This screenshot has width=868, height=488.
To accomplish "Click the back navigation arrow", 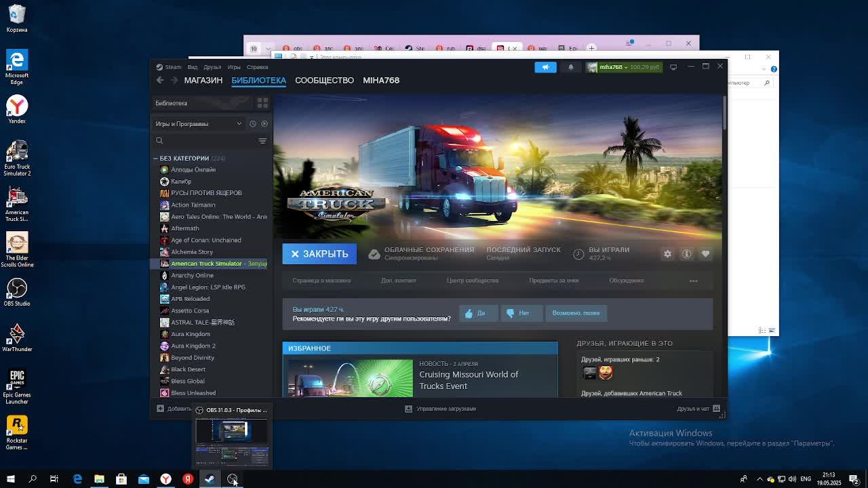I will (160, 80).
